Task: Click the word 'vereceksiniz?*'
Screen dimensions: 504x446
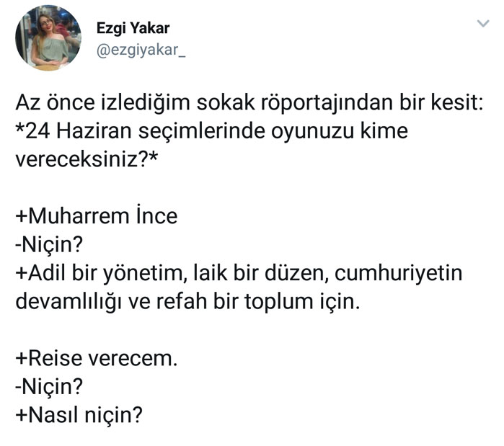Action: click(x=87, y=159)
